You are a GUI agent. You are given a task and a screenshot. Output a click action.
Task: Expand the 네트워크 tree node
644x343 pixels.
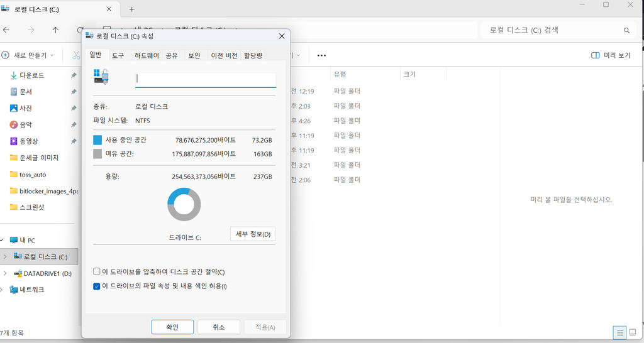[2, 289]
